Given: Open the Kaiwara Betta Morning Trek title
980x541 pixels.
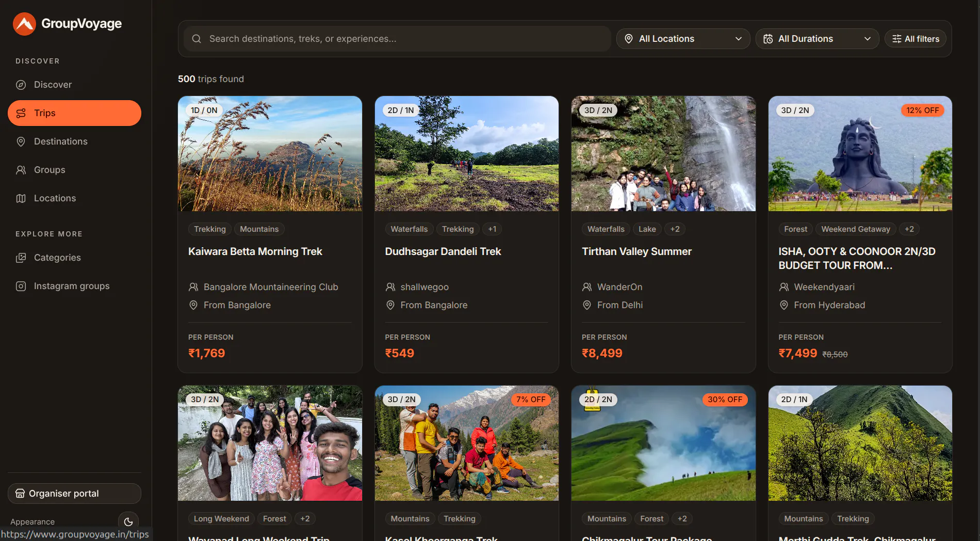Looking at the screenshot, I should (255, 251).
